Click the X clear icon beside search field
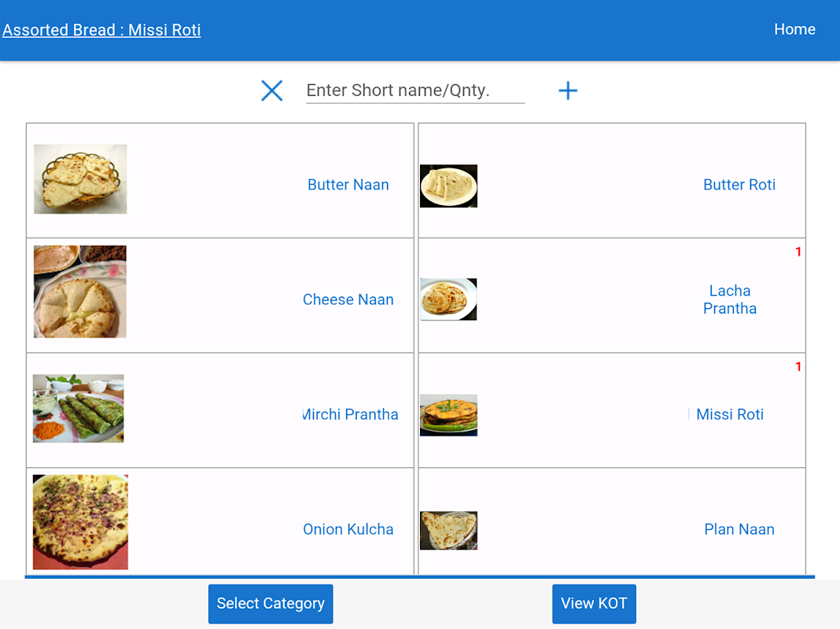 coord(271,90)
